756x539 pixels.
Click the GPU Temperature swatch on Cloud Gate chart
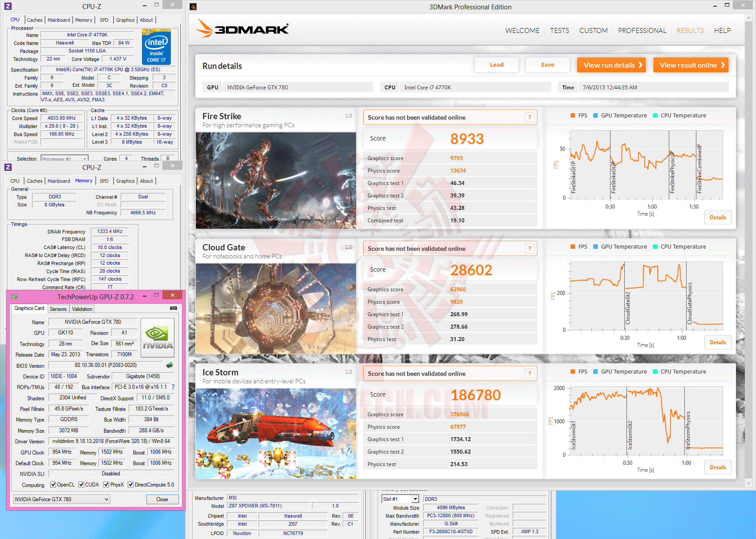point(595,247)
